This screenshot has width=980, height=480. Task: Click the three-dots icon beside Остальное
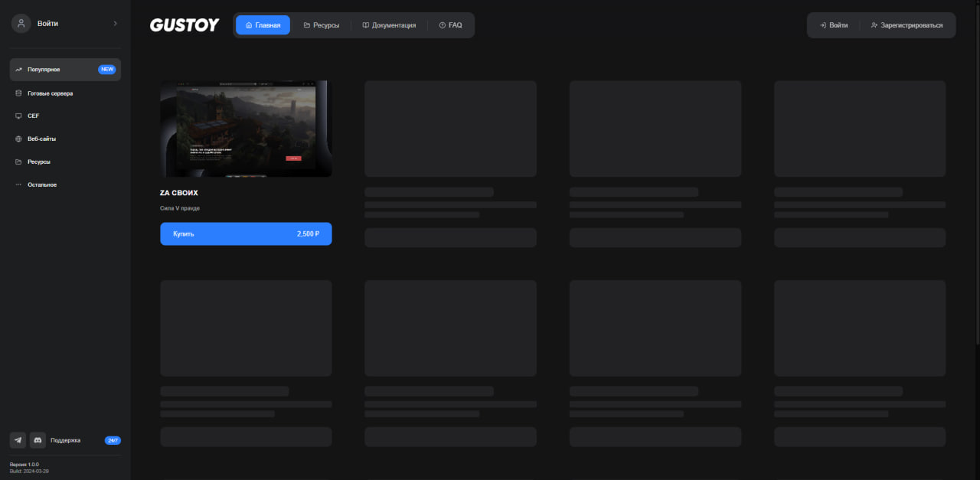(x=19, y=185)
